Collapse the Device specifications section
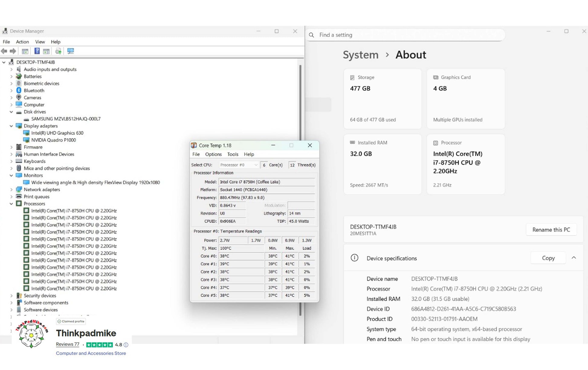This screenshot has height=370, width=588. tap(574, 258)
